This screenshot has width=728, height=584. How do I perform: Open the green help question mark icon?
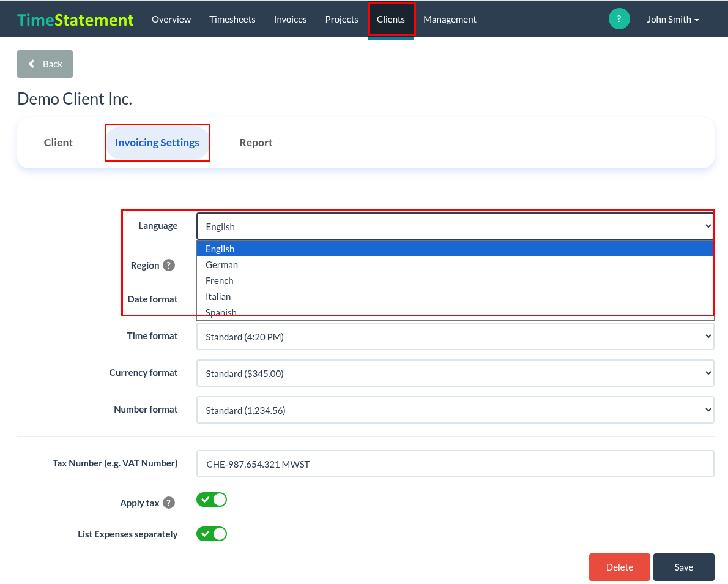[619, 19]
